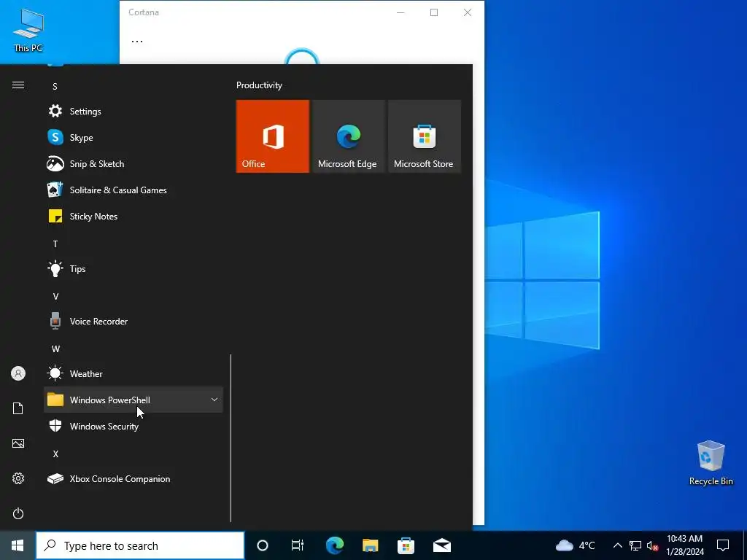Viewport: 747px width, 560px height.
Task: Launch Microsoft Edge from the taskbar
Action: [x=335, y=545]
